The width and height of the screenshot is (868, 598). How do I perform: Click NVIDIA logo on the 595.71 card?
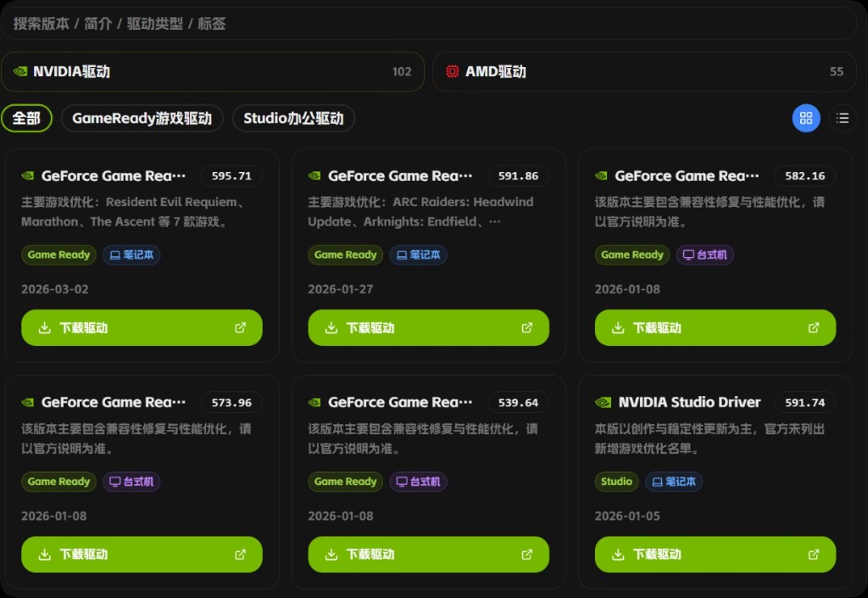point(28,176)
